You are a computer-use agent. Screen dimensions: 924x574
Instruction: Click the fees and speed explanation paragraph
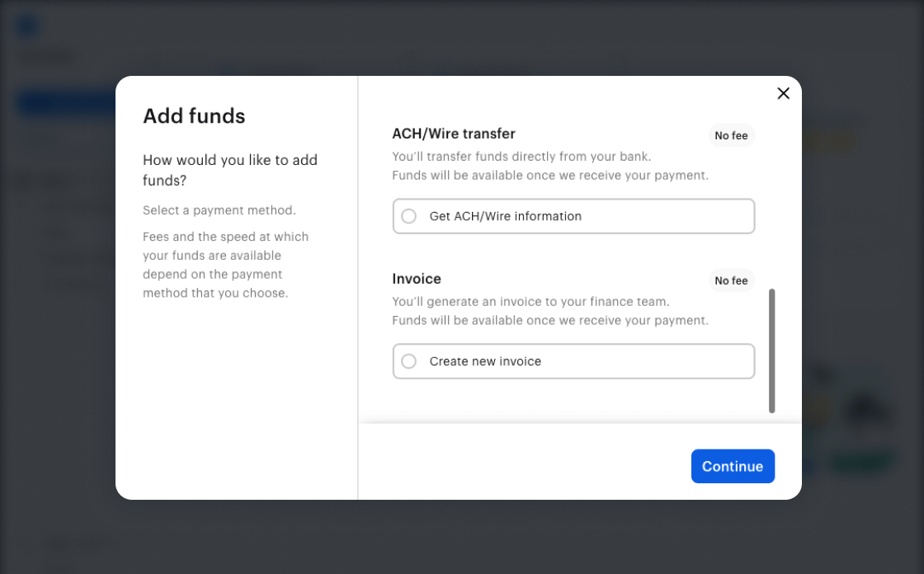point(226,265)
